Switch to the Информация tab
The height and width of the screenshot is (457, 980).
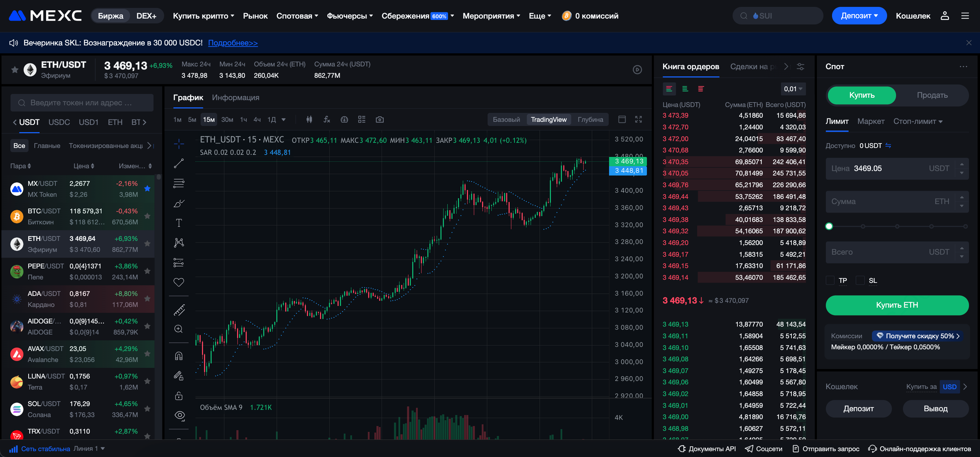click(235, 97)
